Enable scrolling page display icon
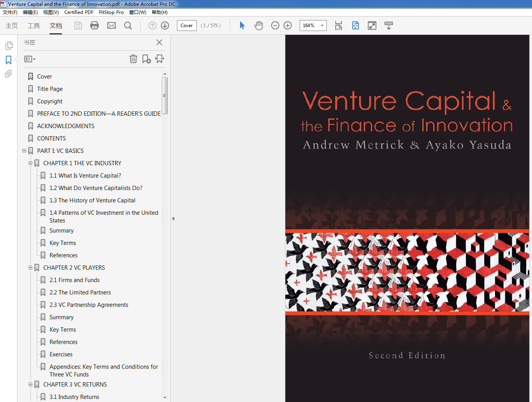The height and width of the screenshot is (402, 532). point(338,26)
